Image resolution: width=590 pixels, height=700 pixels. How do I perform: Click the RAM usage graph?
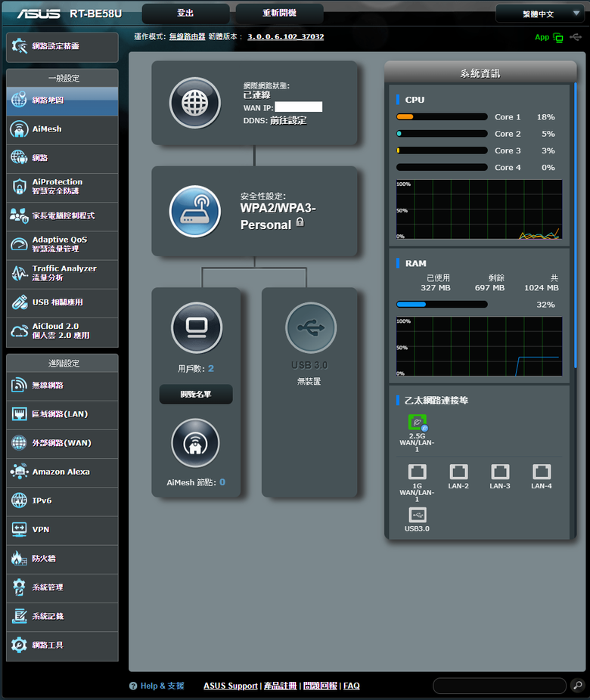coord(480,346)
